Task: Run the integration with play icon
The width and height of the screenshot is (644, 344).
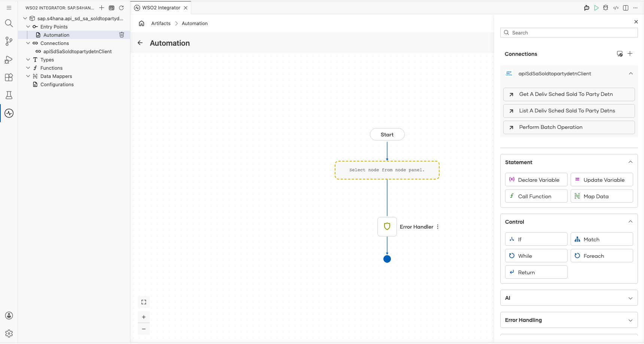Action: 596,7
